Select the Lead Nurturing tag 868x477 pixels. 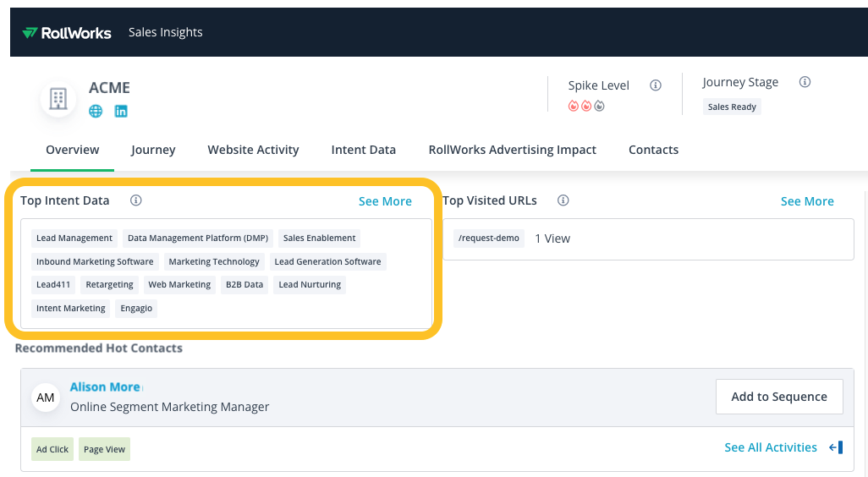click(310, 284)
